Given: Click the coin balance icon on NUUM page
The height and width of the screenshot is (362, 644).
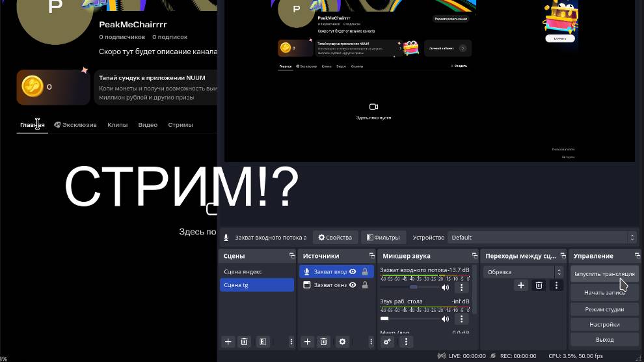Looking at the screenshot, I should 33,87.
